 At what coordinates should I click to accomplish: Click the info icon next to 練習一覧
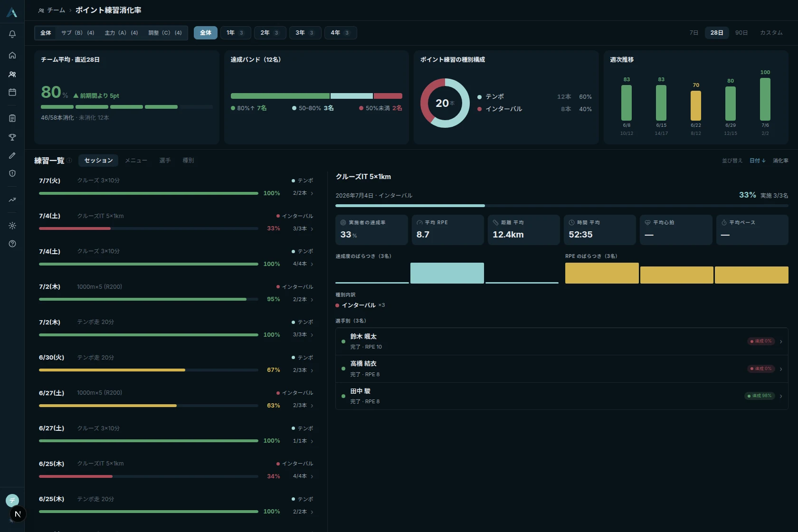point(69,161)
